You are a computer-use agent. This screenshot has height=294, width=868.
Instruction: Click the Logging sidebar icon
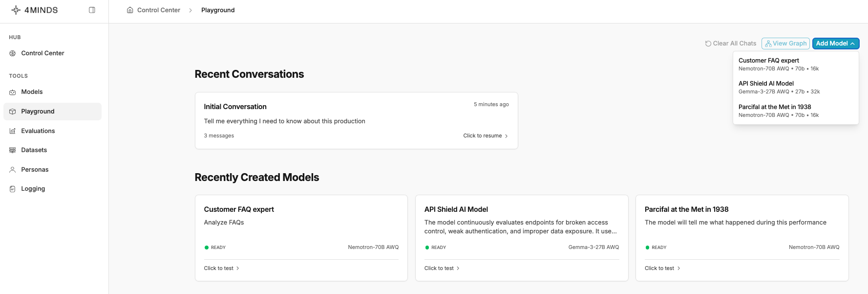(x=13, y=189)
